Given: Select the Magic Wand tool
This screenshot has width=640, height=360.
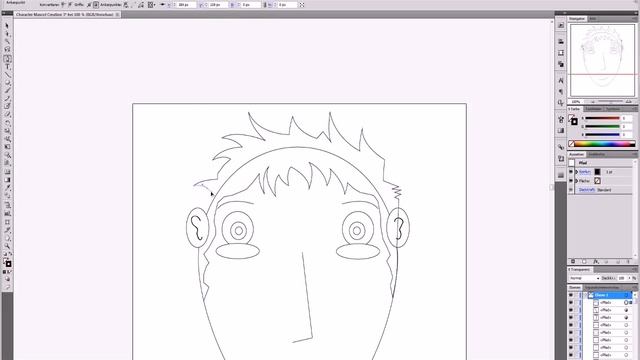Looking at the screenshot, I should (x=7, y=42).
